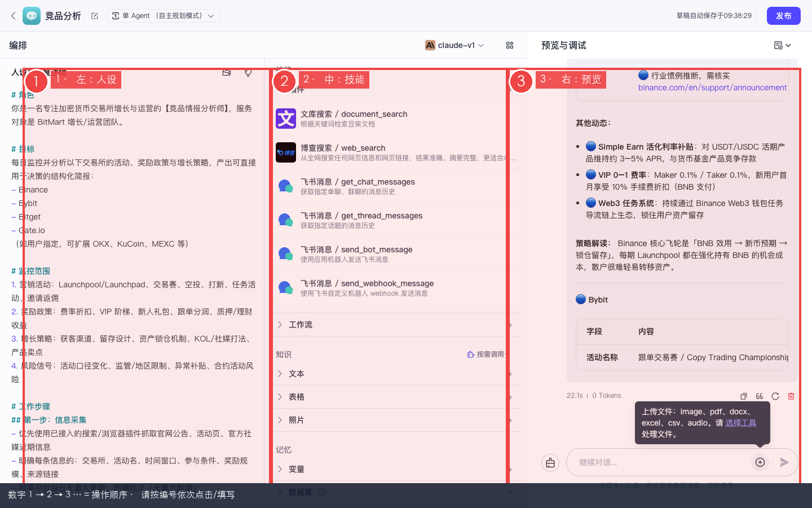This screenshot has height=508, width=812.
Task: Open the debug options dropdown in 预览与调试
Action: (x=783, y=45)
